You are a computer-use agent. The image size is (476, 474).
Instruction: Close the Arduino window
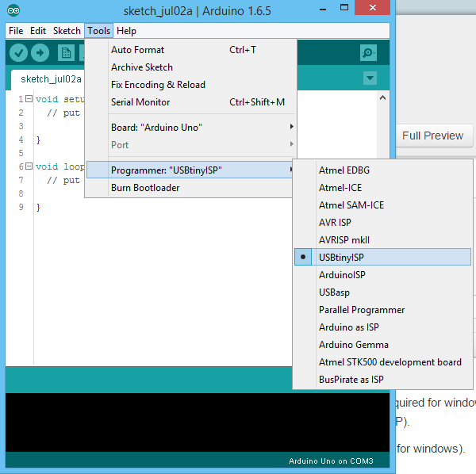[373, 8]
